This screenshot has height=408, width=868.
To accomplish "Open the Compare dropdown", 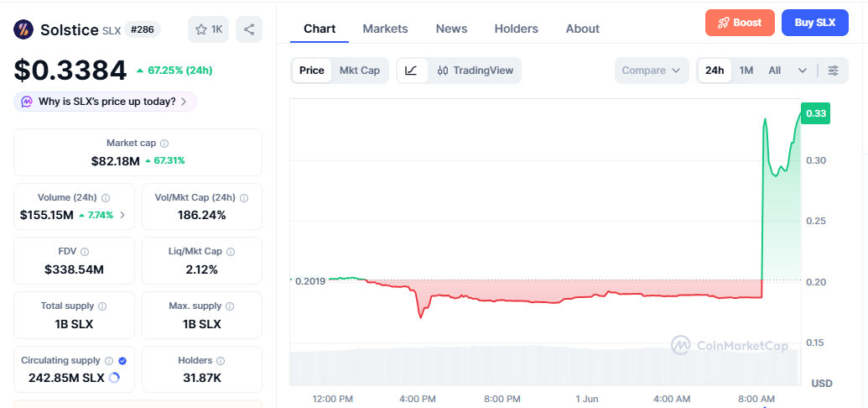I will click(652, 71).
